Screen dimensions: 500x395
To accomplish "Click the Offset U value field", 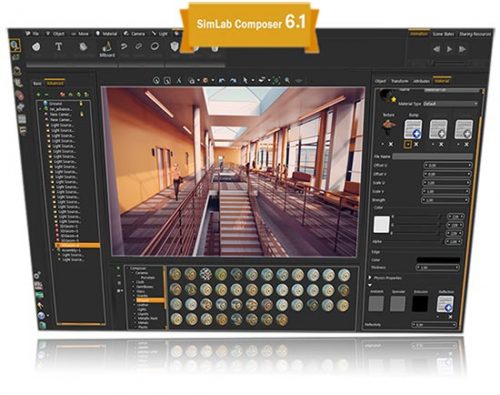I will 447,165.
